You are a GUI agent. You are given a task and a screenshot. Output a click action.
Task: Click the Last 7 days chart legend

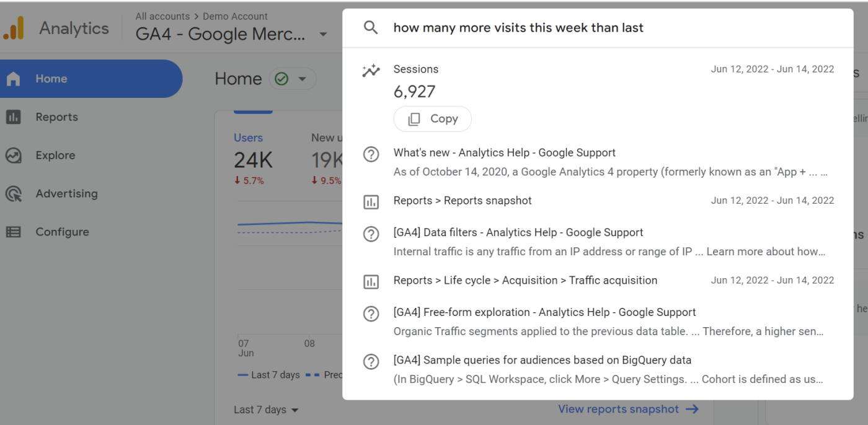[x=268, y=375]
